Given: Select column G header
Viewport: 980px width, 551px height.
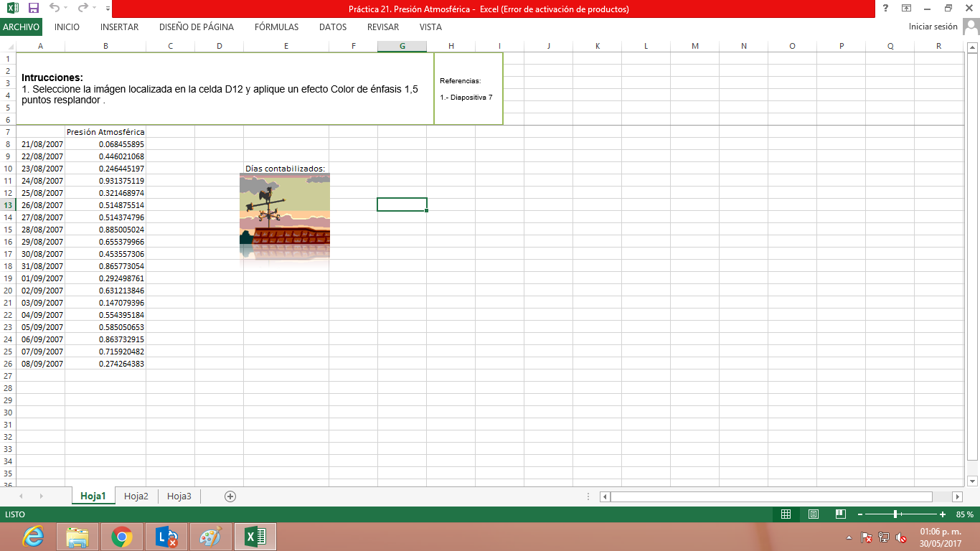Looking at the screenshot, I should [402, 46].
